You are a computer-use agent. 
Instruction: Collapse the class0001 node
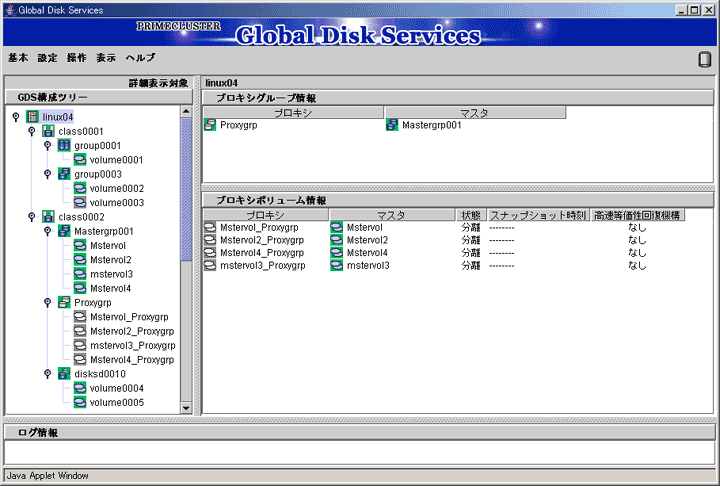coord(32,131)
